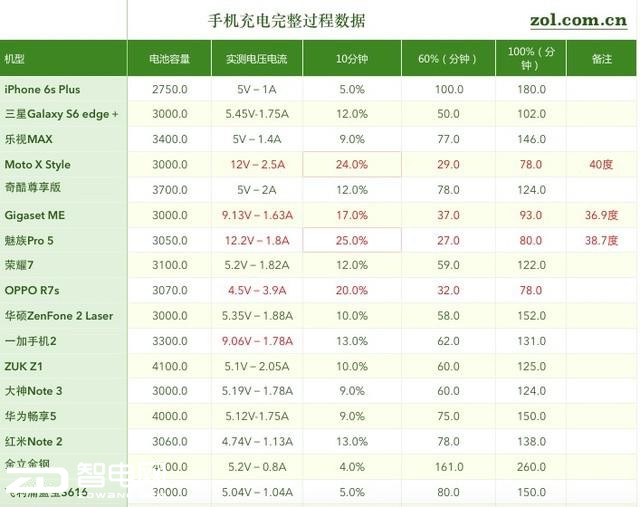Select the 电池容量 column header
The image size is (640, 507).
(169, 59)
